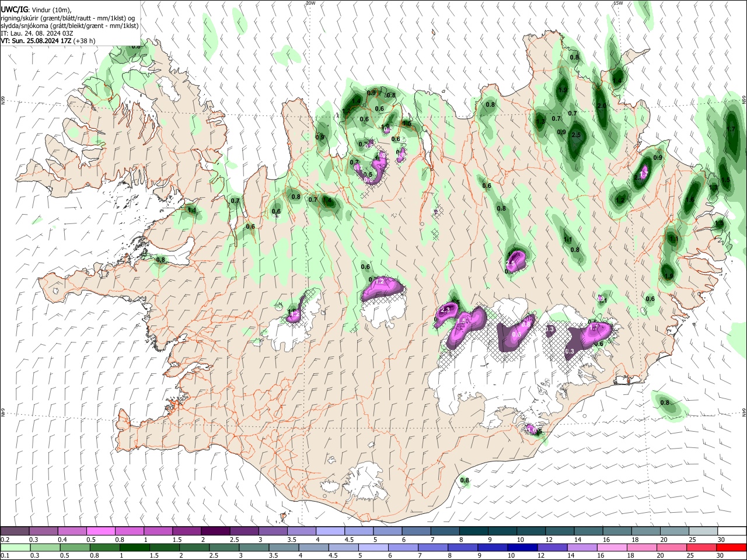Screen dimensions: 747x560
Task: Click the '0.1' label under the rain legend
Action: coord(4,556)
